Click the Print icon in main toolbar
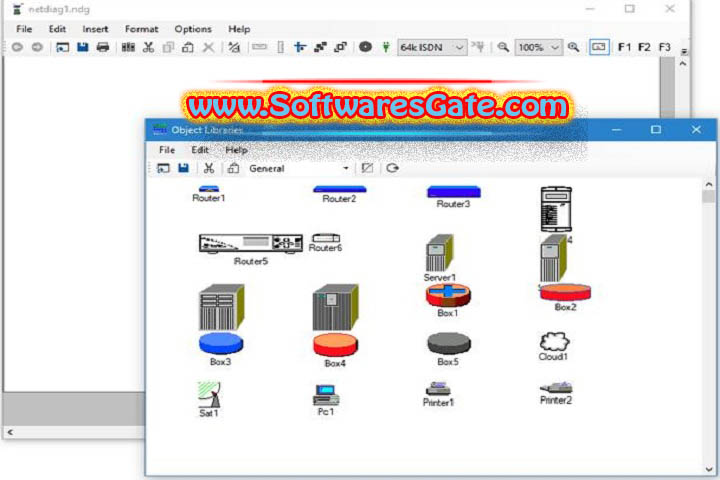Viewport: 720px width, 480px height. pos(103,47)
